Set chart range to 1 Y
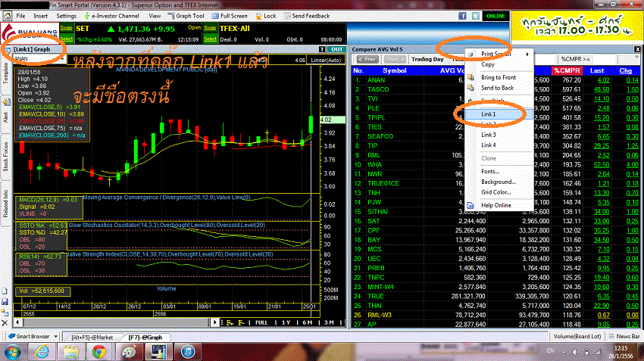This screenshot has width=644, height=361. click(x=286, y=322)
